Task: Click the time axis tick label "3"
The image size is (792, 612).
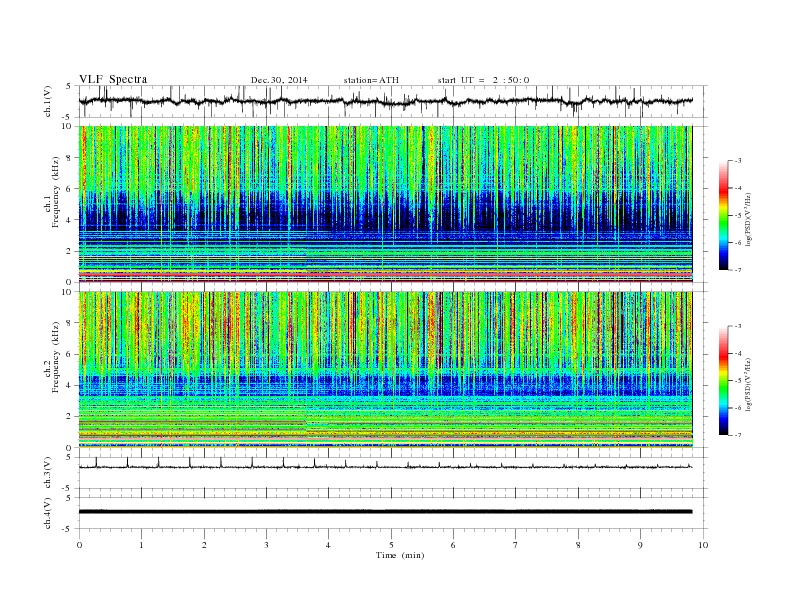Action: [266, 545]
